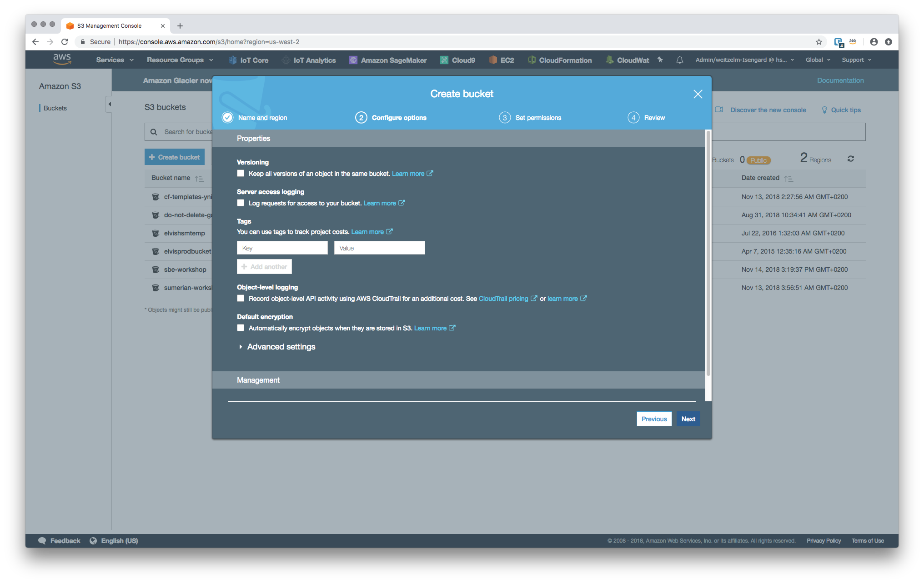Open the Cloud9 shortcut
Screen dimensions: 924x584
[457, 60]
